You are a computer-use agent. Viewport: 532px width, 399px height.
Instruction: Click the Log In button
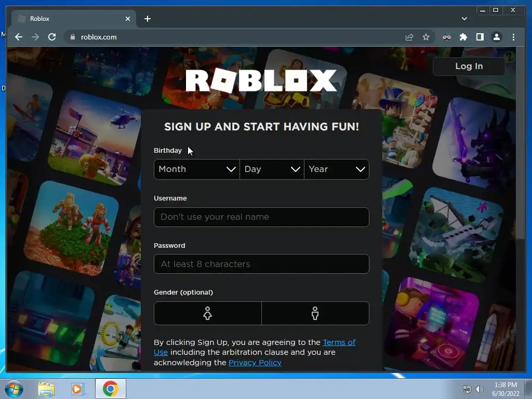click(469, 66)
